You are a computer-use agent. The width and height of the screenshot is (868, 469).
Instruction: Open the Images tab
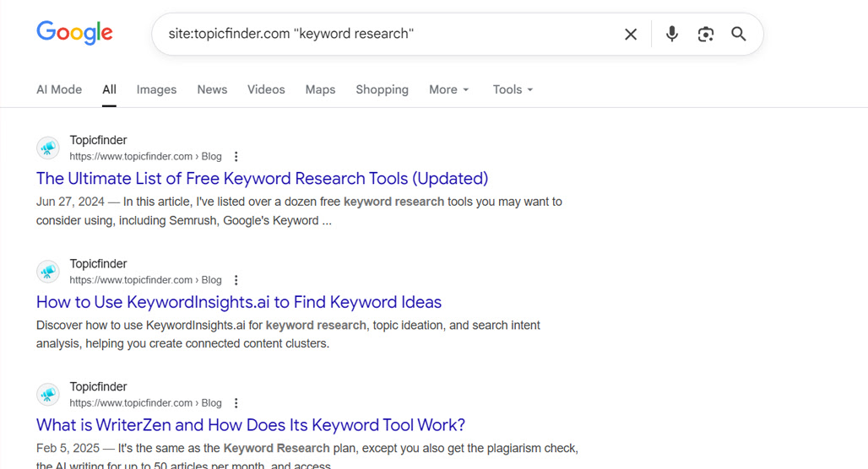click(157, 89)
